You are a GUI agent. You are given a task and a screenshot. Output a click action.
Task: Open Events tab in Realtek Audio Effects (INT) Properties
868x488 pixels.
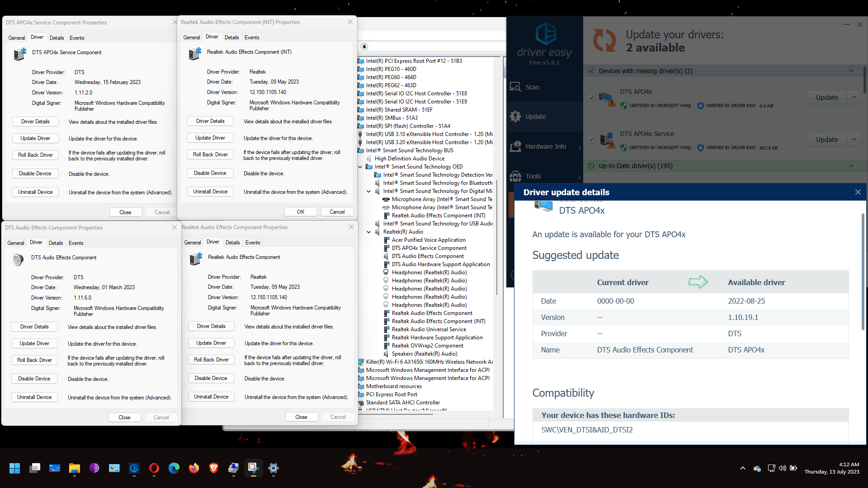tap(252, 38)
